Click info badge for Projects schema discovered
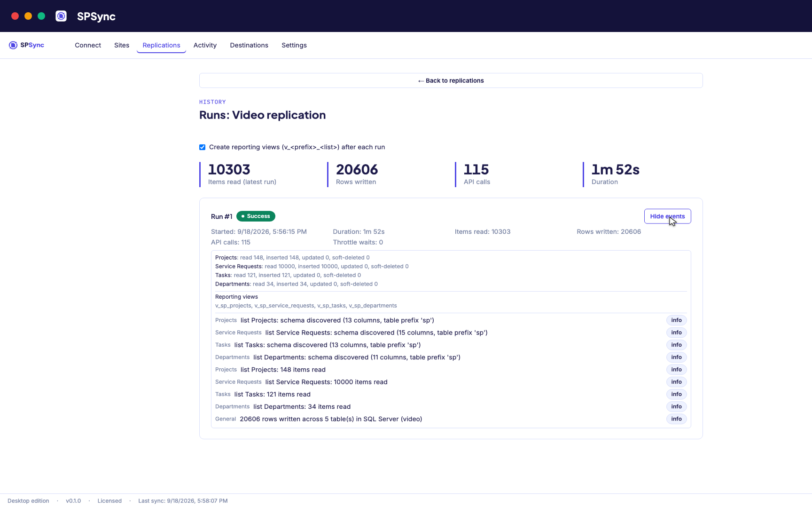The image size is (812, 508). (676, 320)
